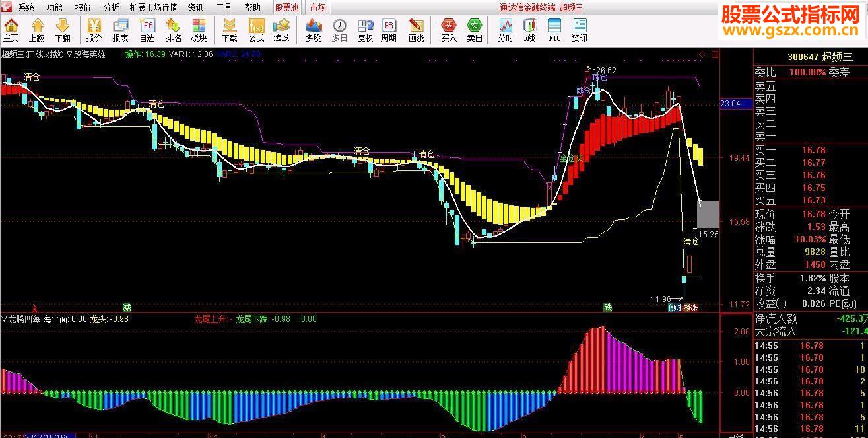The height and width of the screenshot is (438, 868).
Task: Click the 11.96 low price label
Action: coord(660,299)
